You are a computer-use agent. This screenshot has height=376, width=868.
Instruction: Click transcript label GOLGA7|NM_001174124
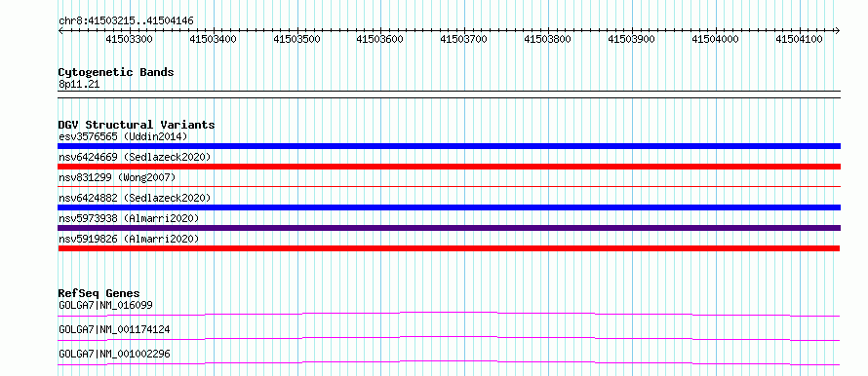coord(114,330)
